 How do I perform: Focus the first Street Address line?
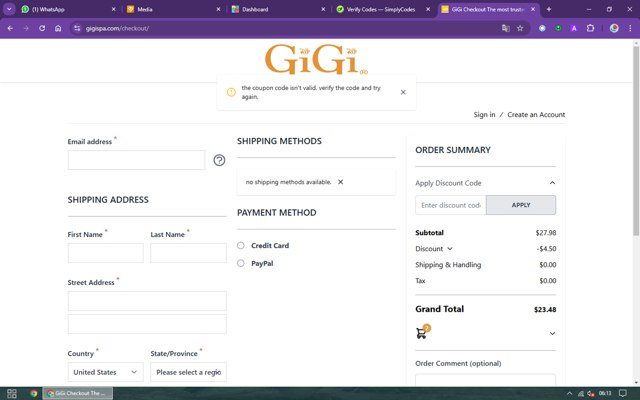147,301
